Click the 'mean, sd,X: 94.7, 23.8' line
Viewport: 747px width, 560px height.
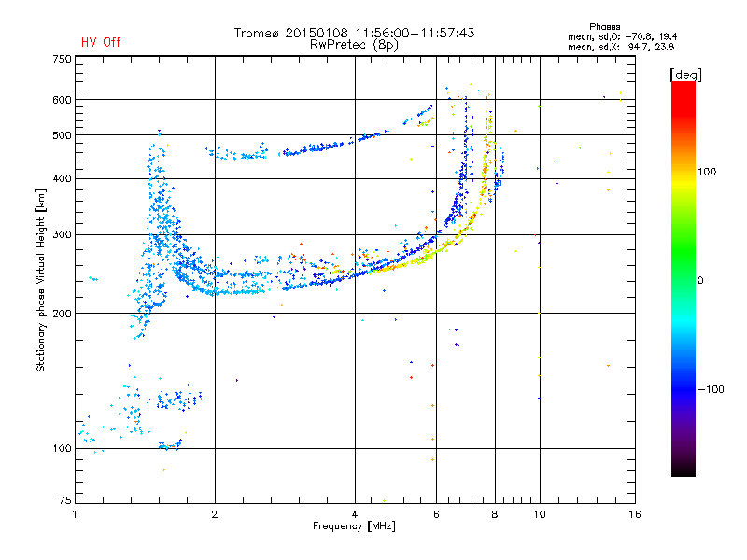(621, 47)
